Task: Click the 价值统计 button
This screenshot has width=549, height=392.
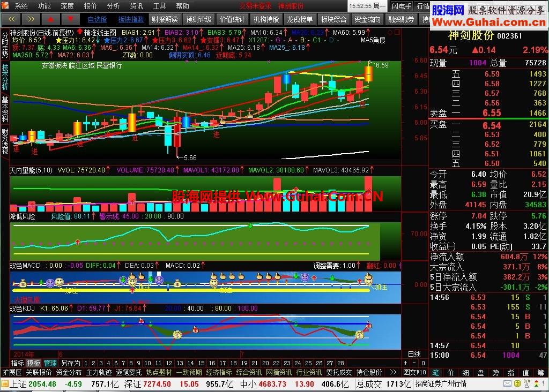Action: [233, 19]
